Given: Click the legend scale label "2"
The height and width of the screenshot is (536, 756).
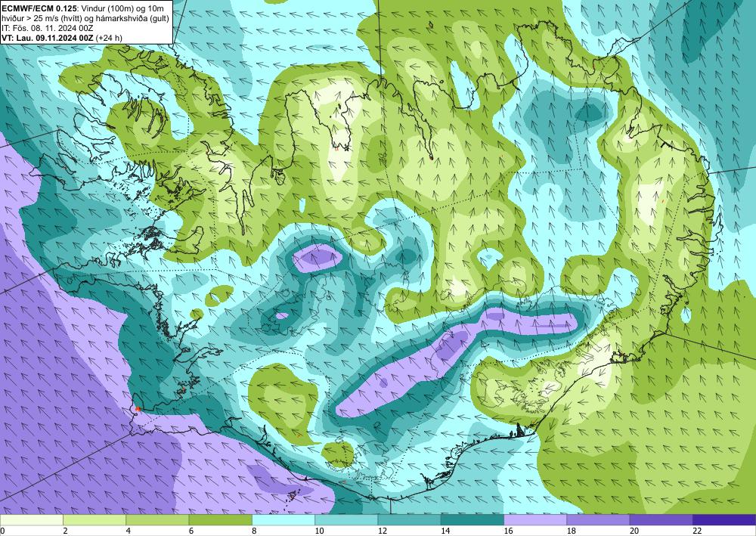Looking at the screenshot, I should pos(65,531).
